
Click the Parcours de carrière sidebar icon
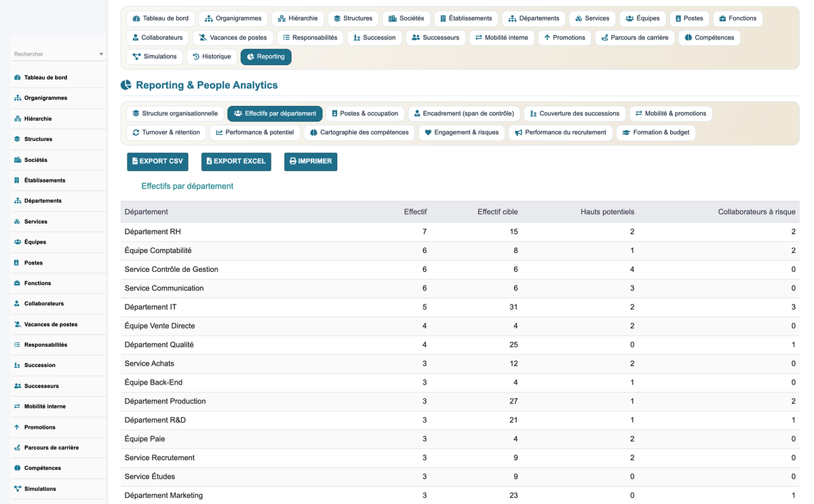pyautogui.click(x=17, y=448)
